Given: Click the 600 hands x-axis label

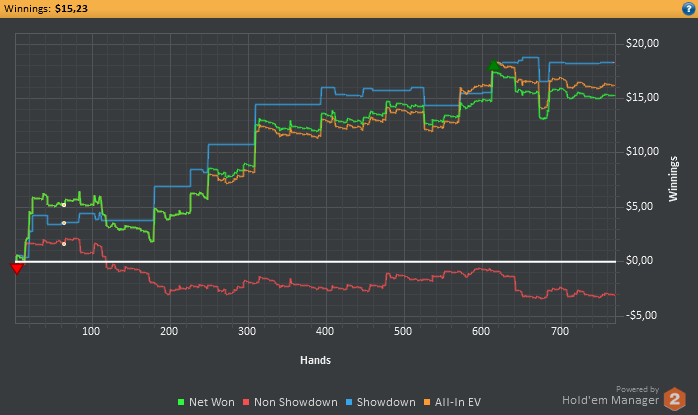Looking at the screenshot, I should [x=481, y=331].
